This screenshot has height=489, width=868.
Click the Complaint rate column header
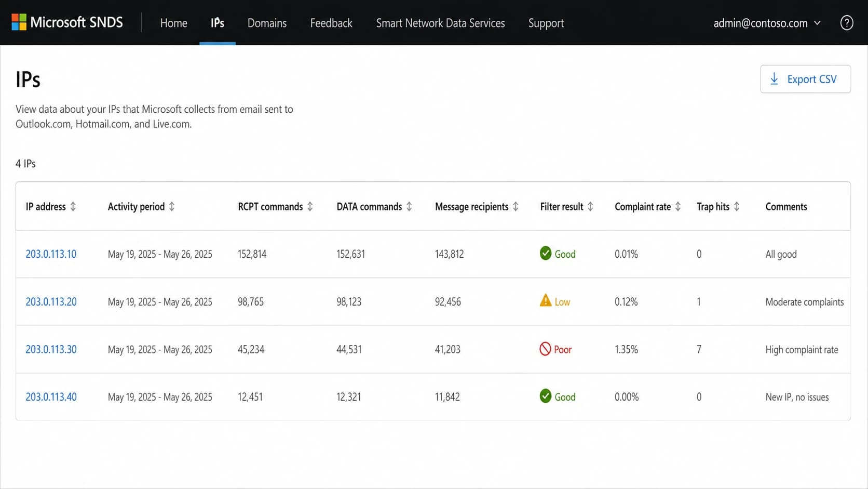tap(643, 207)
